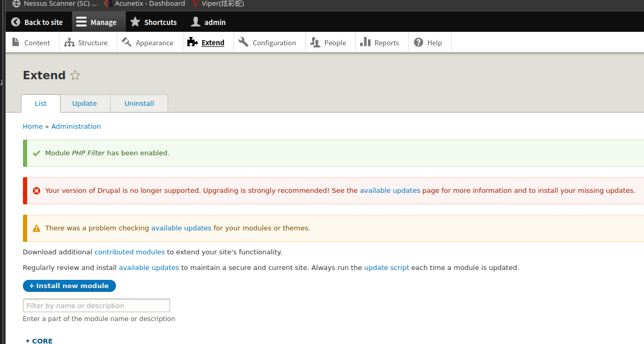Click the Extend page heading
The height and width of the screenshot is (344, 644).
44,75
